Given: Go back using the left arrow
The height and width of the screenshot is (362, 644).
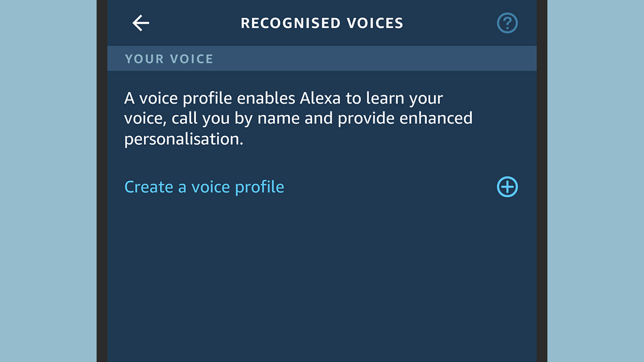Looking at the screenshot, I should coord(141,23).
